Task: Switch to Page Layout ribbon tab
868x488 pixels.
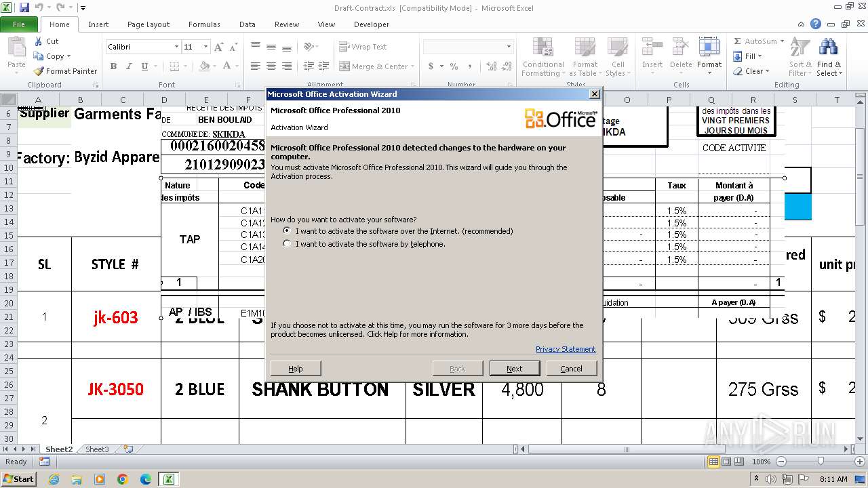Action: click(149, 24)
